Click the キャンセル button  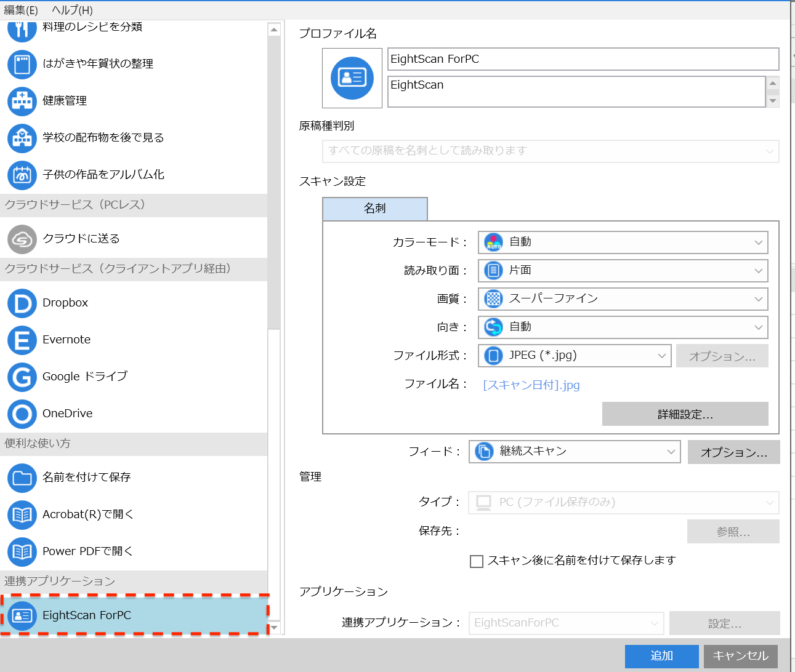click(741, 657)
